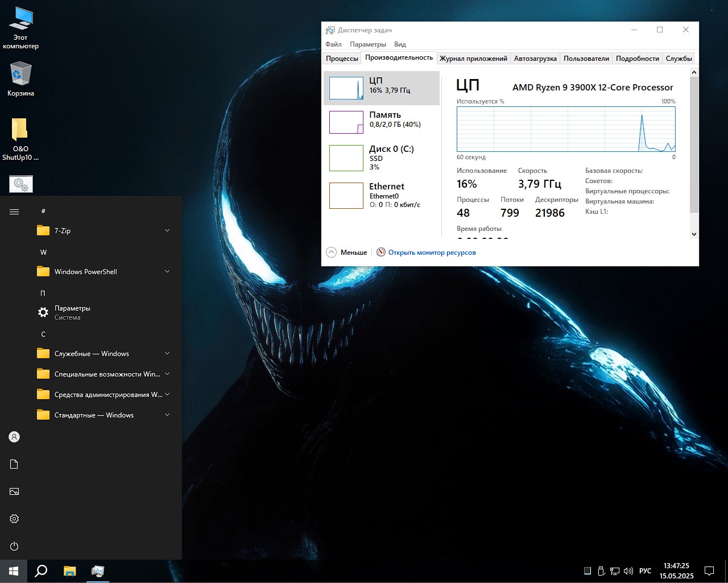
Task: Expand the 7-Zip folder in Start
Action: [x=102, y=230]
